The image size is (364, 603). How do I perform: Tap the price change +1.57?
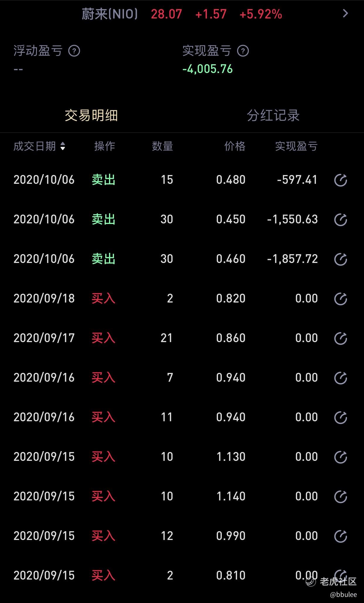[211, 14]
